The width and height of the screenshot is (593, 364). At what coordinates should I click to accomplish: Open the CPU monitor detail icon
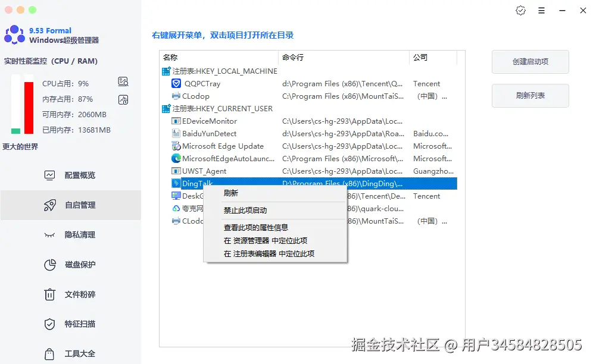click(123, 81)
